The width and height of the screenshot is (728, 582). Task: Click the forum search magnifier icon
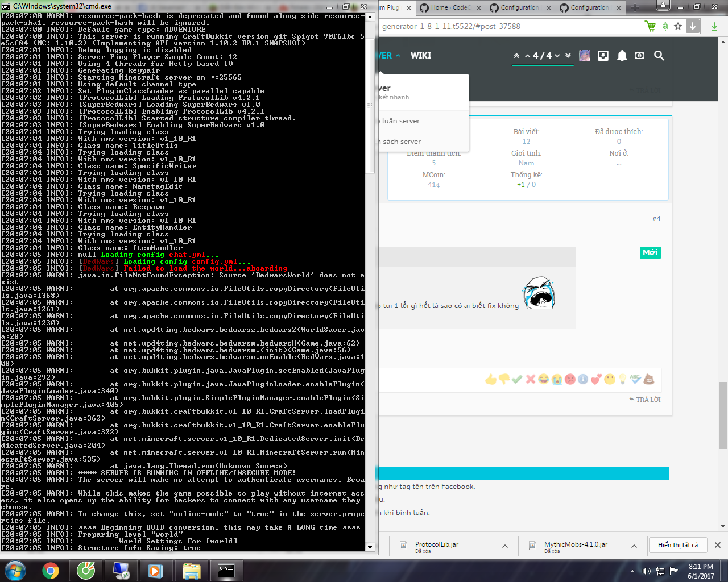(659, 56)
